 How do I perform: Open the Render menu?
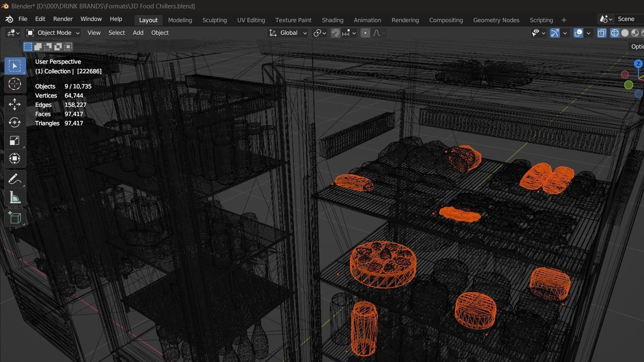click(x=63, y=19)
